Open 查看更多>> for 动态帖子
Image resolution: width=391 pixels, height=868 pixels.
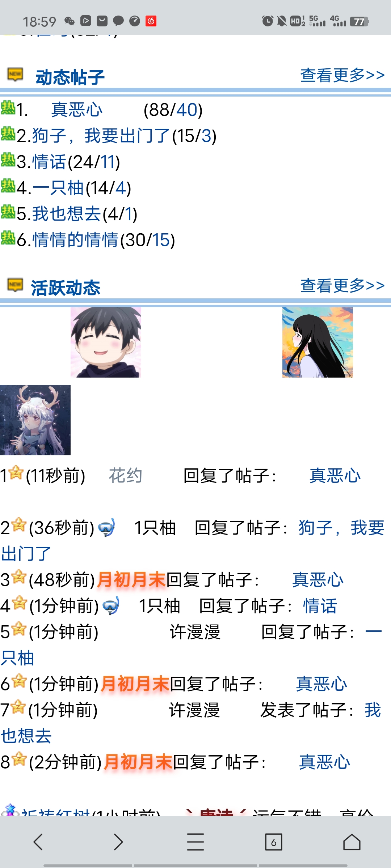coord(342,75)
